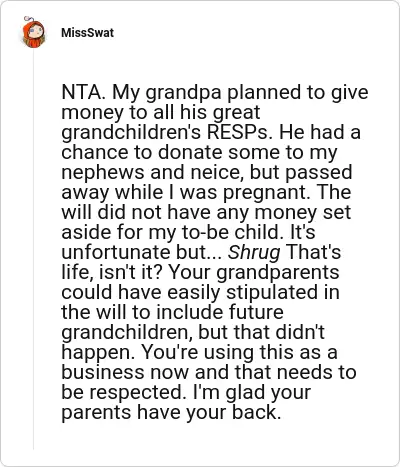400x467 pixels.
Task: Select the word "happen." in the comment
Action: [99, 353]
